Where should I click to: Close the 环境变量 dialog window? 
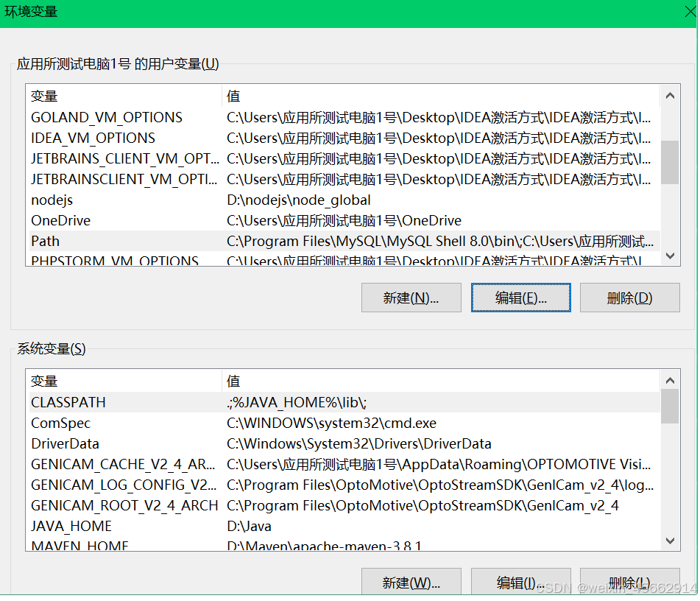tap(690, 12)
